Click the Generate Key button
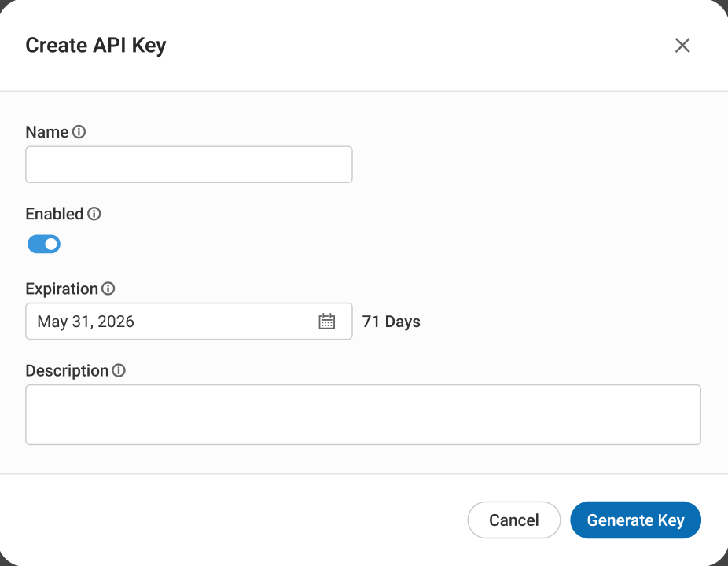728x566 pixels. coord(635,520)
